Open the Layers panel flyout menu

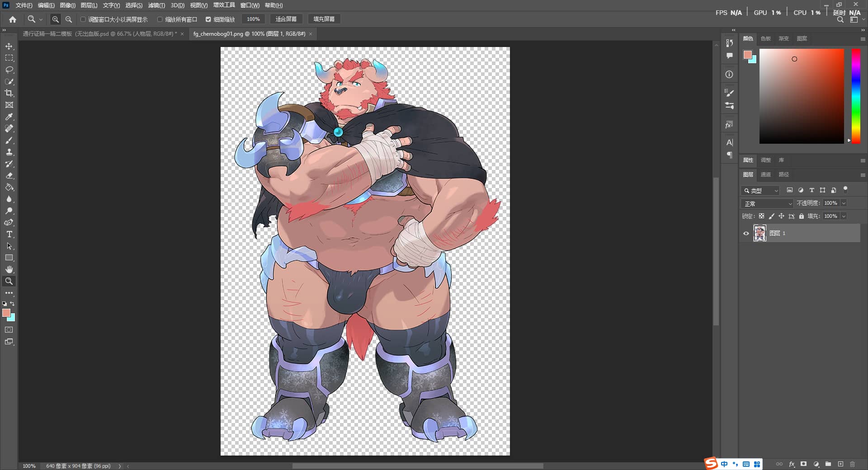click(863, 175)
